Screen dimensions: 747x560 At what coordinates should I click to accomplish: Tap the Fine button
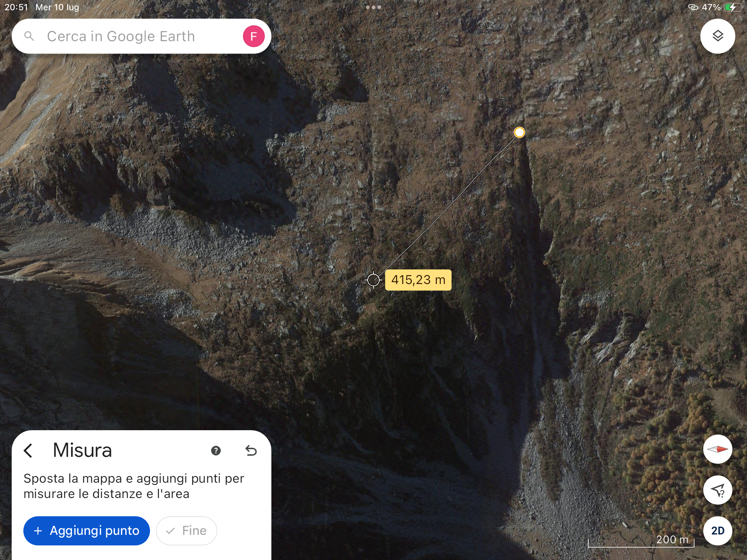186,531
